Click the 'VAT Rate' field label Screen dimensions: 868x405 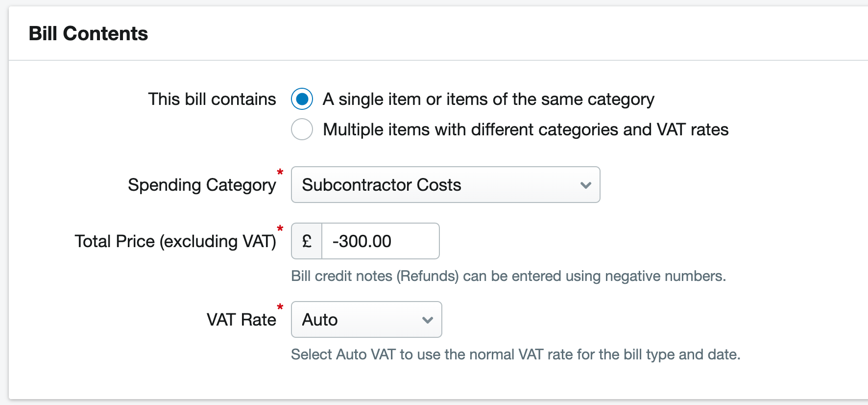tap(241, 319)
